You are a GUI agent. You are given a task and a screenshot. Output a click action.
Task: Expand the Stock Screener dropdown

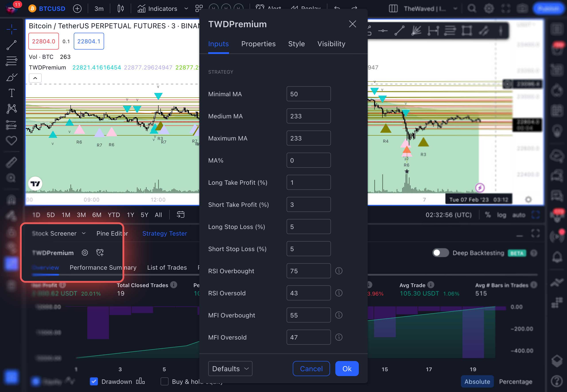[x=83, y=233]
